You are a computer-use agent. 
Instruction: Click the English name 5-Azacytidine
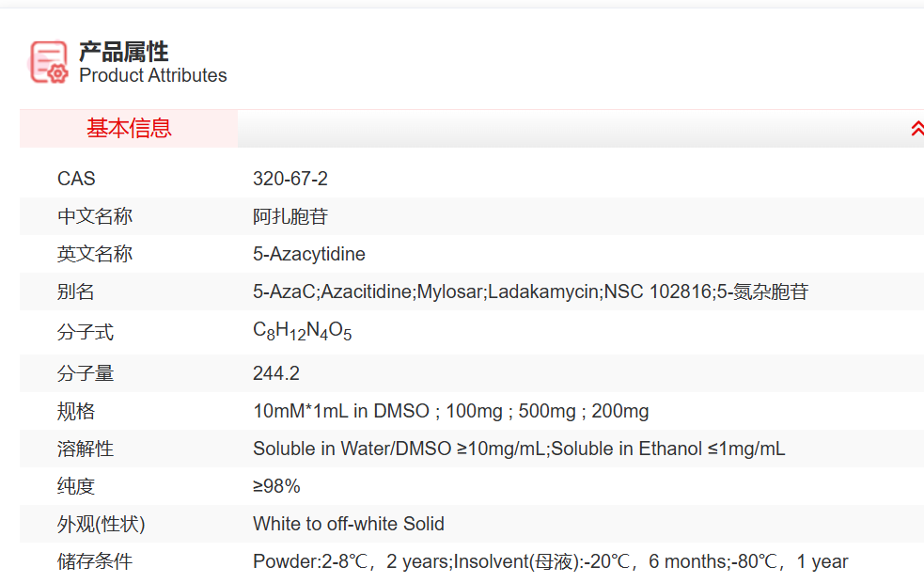coord(309,254)
